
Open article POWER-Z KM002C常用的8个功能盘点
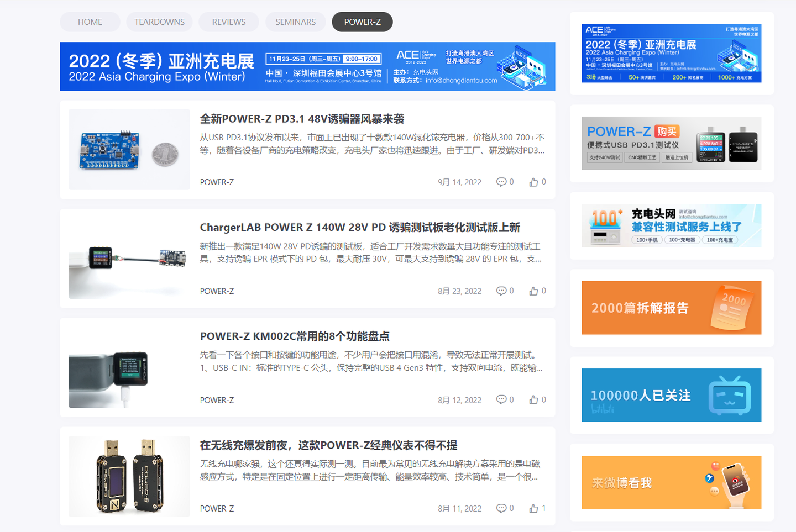295,336
